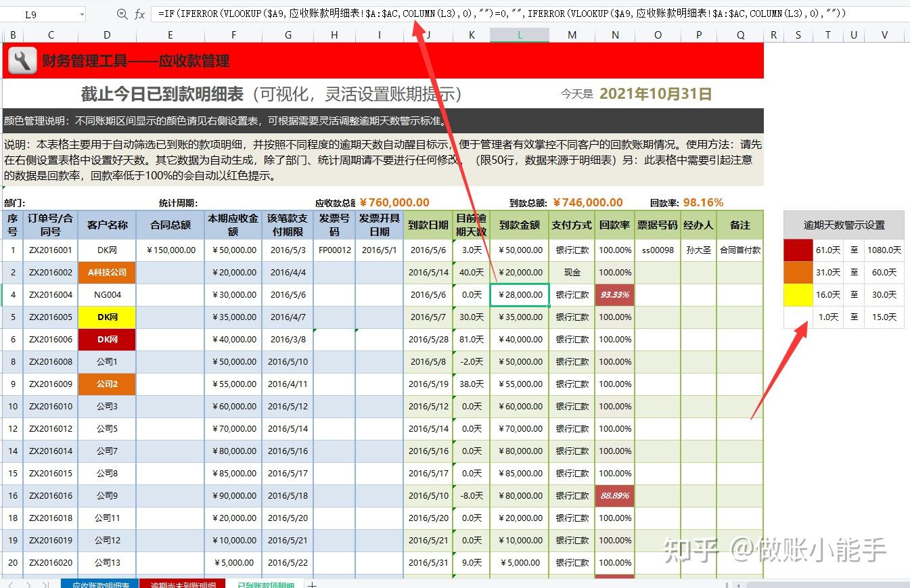Viewport: 910px width, 588px height.
Task: Select the selected ¥28,000.00 amount cell
Action: 520,295
